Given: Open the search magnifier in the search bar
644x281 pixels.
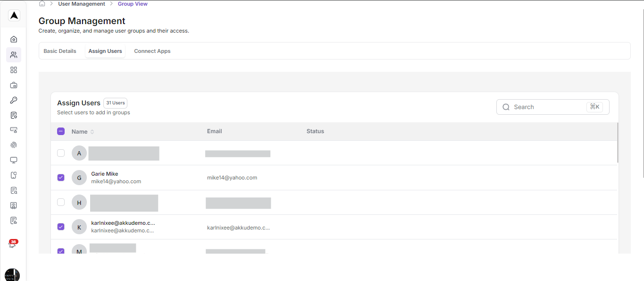Looking at the screenshot, I should coord(506,107).
